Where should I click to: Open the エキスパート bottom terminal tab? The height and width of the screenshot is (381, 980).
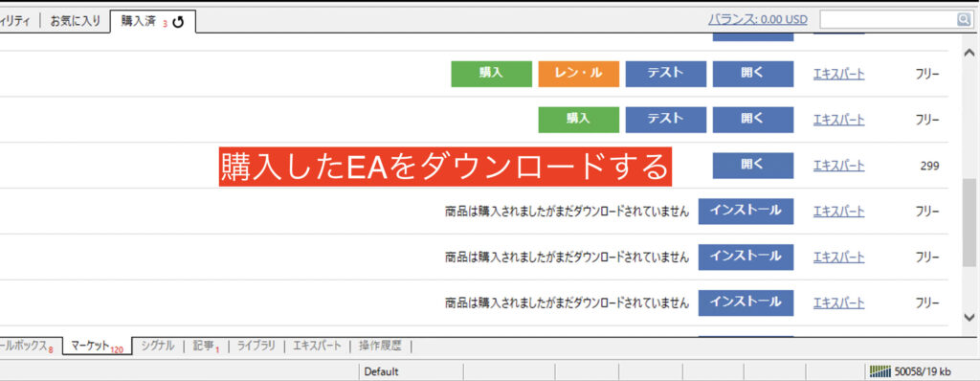[317, 346]
